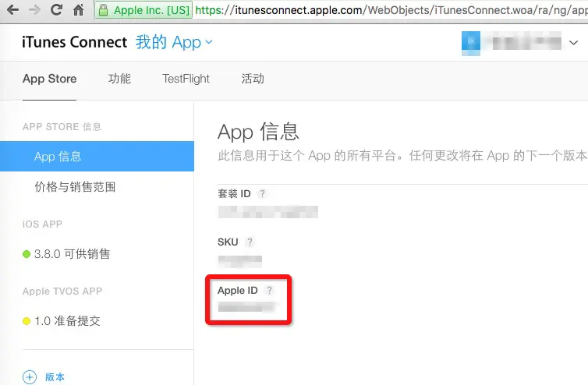
Task: Click the blurred SKU value
Action: [x=240, y=261]
